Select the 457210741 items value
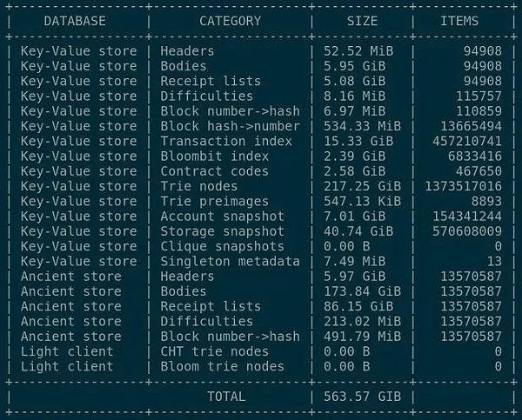The width and height of the screenshot is (522, 420). pos(466,141)
